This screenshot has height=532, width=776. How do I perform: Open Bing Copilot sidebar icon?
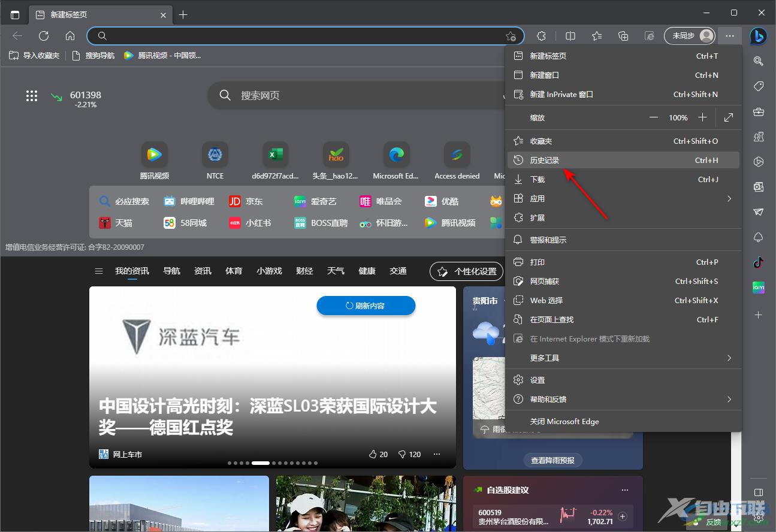pyautogui.click(x=758, y=36)
